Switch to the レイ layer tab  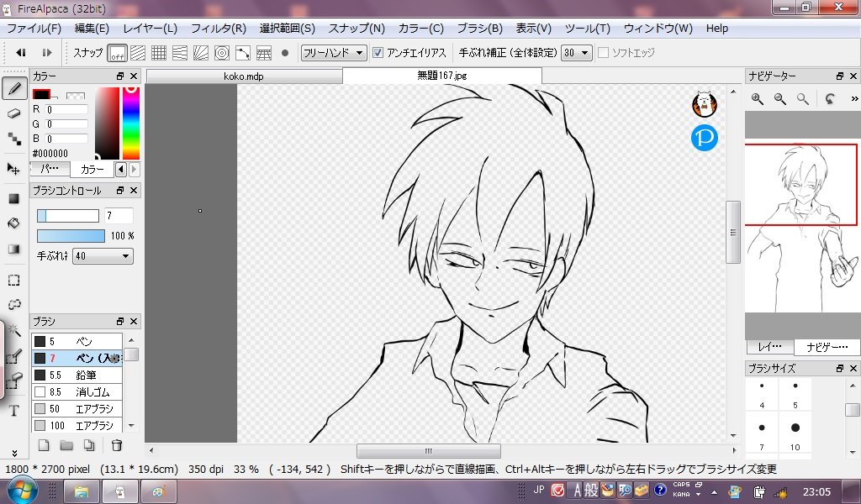coord(770,347)
